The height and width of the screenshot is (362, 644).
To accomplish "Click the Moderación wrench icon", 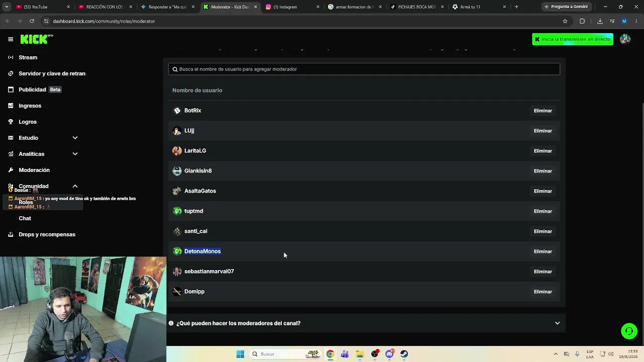I will 11,170.
